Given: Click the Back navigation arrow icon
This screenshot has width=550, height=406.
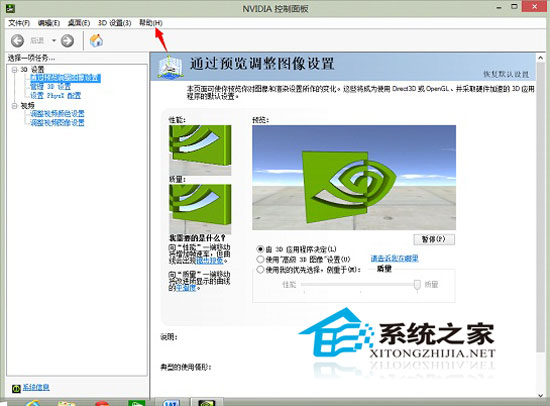Looking at the screenshot, I should 17,41.
